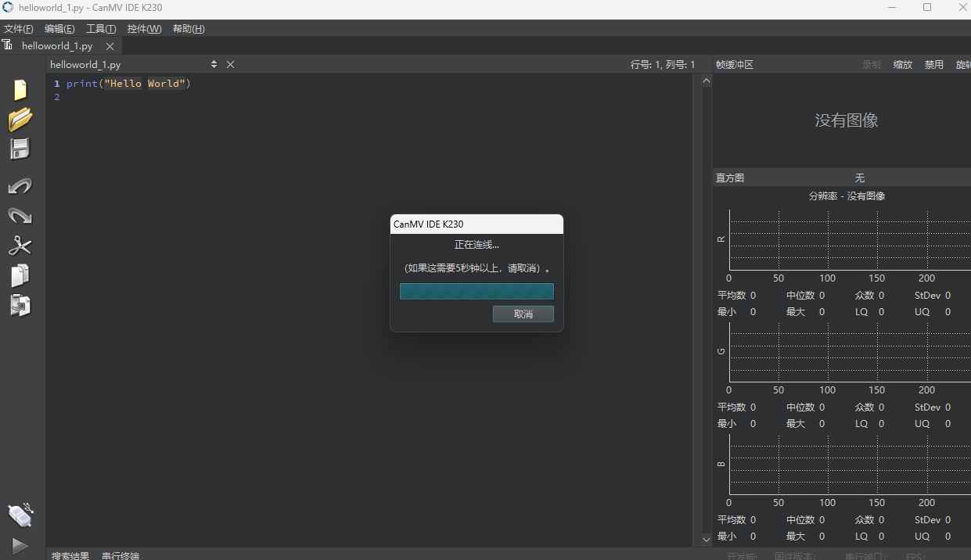971x560 pixels.
Task: Click the Save floppy disk icon
Action: point(20,149)
